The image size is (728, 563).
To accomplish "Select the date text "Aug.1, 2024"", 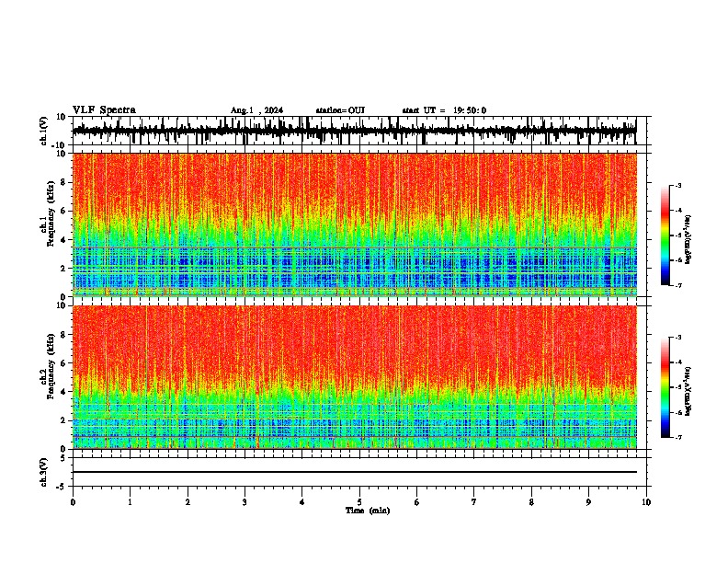I will (x=256, y=110).
